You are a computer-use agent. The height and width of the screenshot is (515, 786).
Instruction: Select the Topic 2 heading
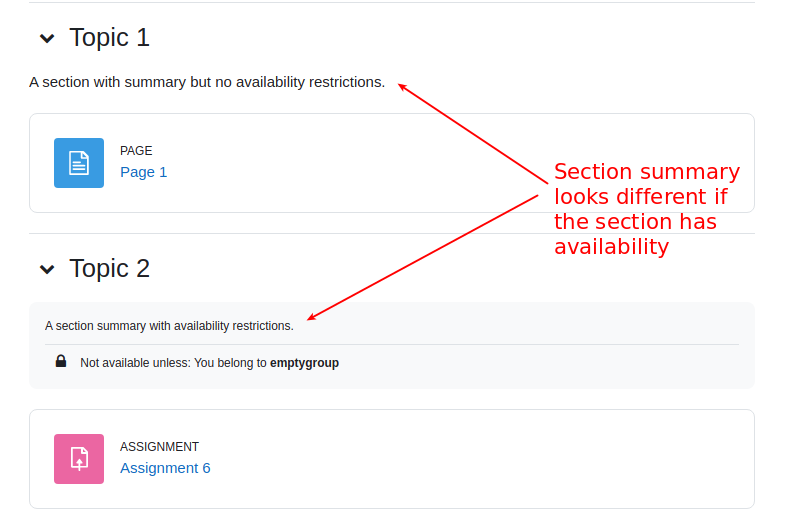pos(109,269)
